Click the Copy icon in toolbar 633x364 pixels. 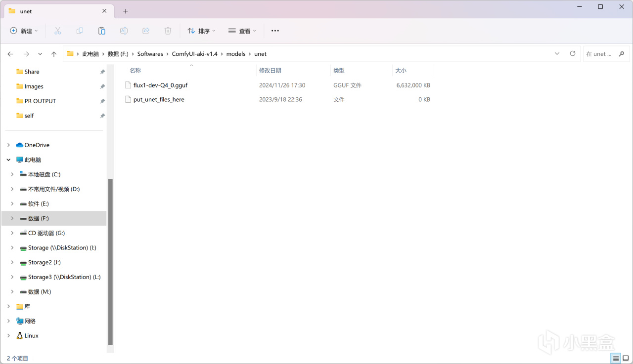click(80, 31)
